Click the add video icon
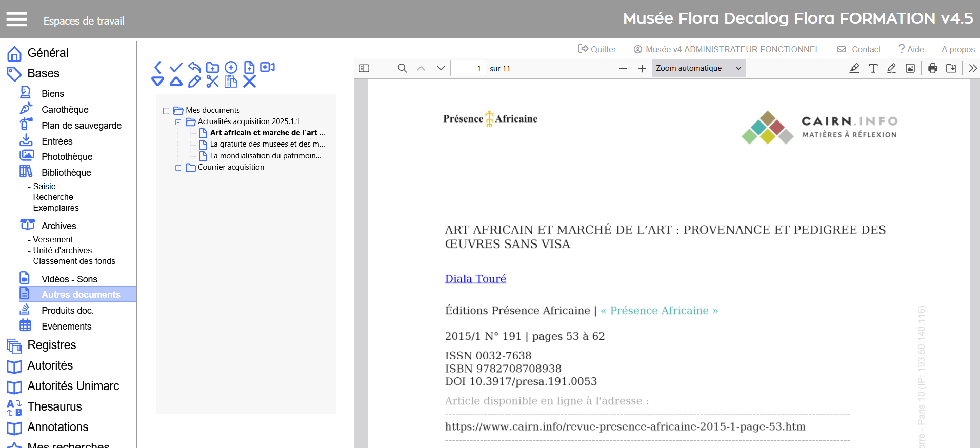 (267, 67)
